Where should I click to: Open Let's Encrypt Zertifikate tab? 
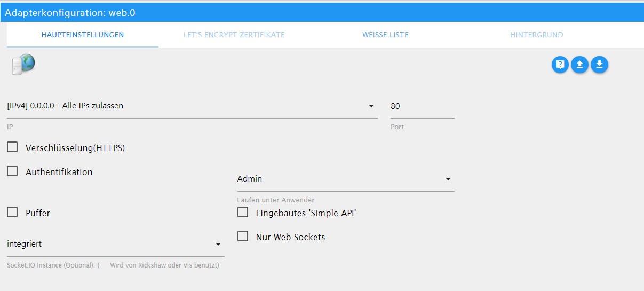click(x=234, y=35)
